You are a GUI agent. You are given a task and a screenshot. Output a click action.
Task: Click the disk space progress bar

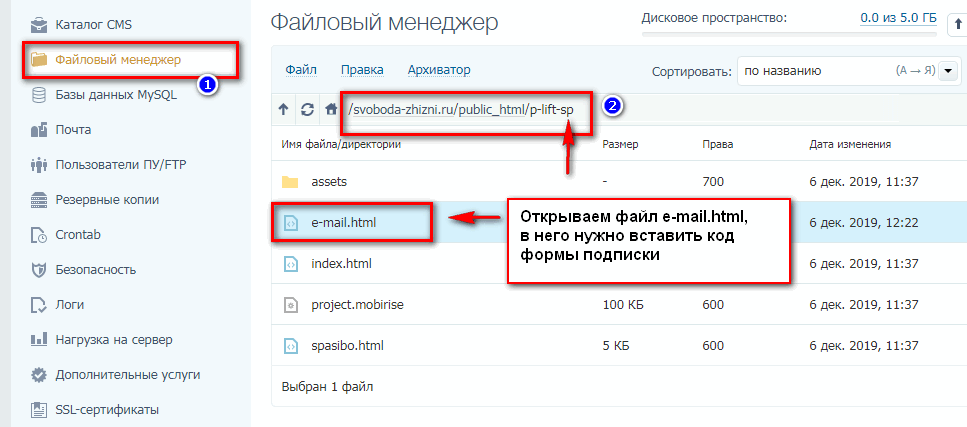point(789,34)
